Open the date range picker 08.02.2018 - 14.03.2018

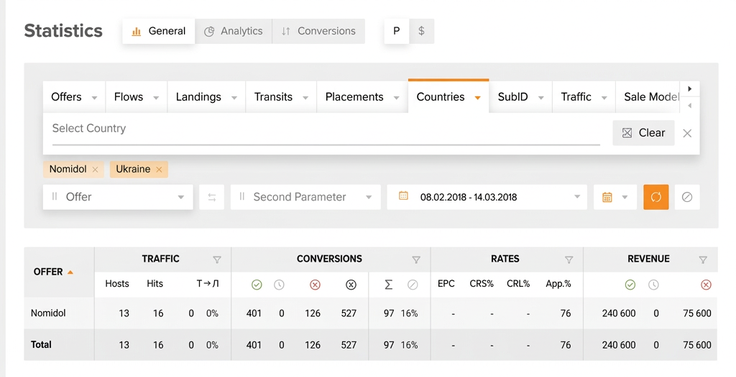(x=487, y=197)
